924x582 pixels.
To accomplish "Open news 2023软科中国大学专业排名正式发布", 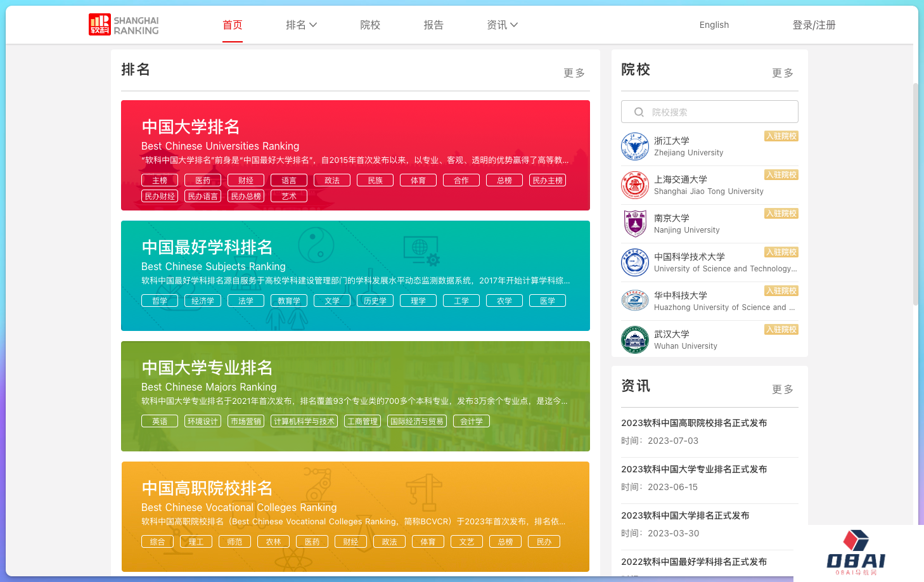I will pos(694,469).
